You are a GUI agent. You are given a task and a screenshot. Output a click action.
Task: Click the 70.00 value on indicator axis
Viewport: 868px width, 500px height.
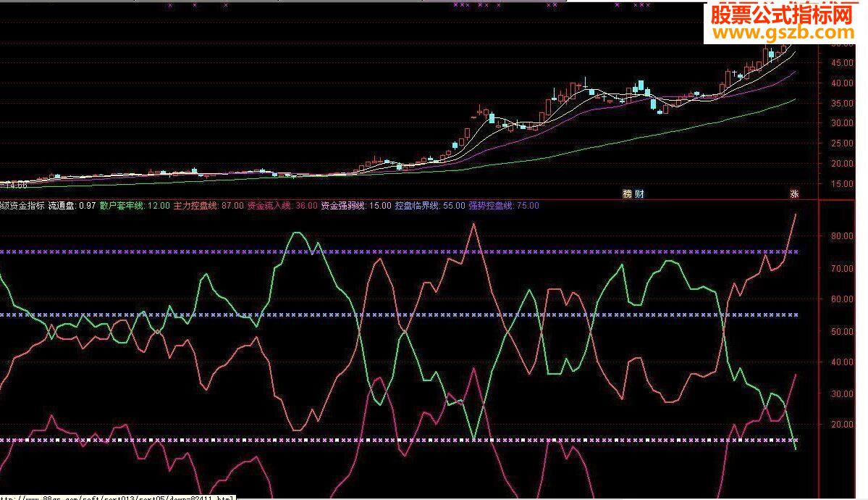pyautogui.click(x=842, y=268)
